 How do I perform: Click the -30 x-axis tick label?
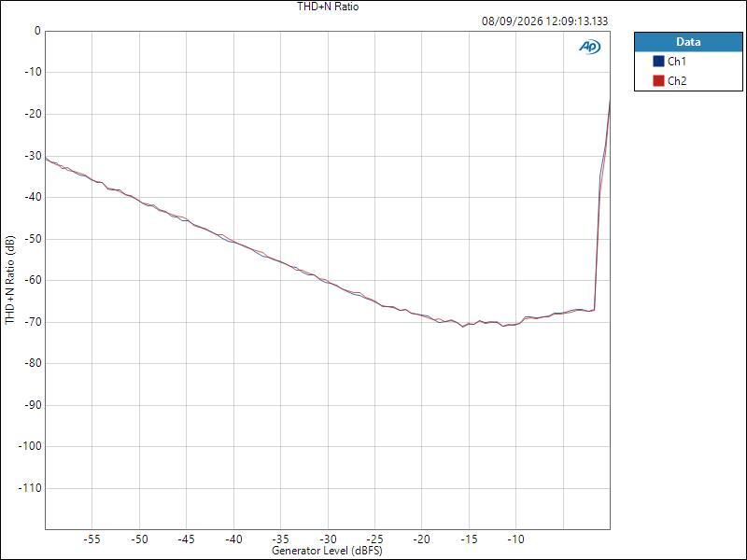(x=328, y=539)
